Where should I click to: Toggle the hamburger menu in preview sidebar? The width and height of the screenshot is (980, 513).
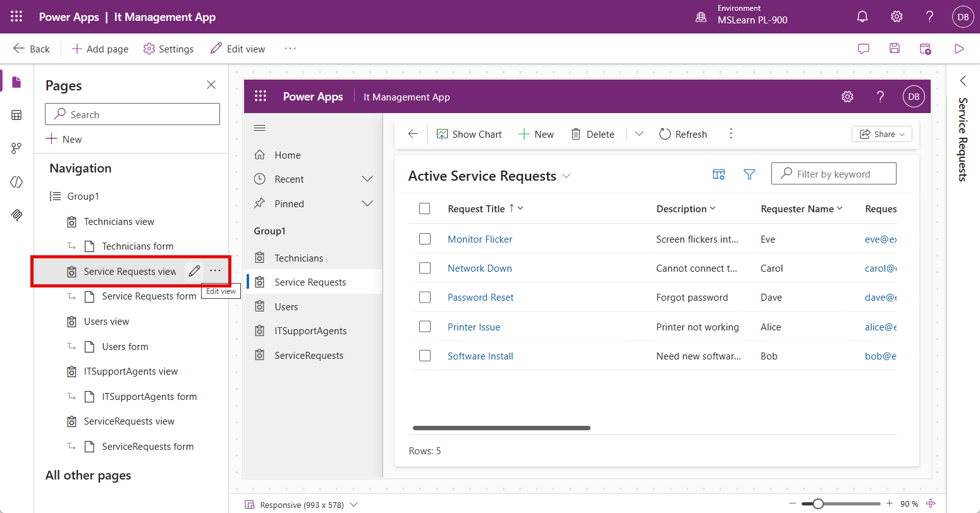pos(259,128)
